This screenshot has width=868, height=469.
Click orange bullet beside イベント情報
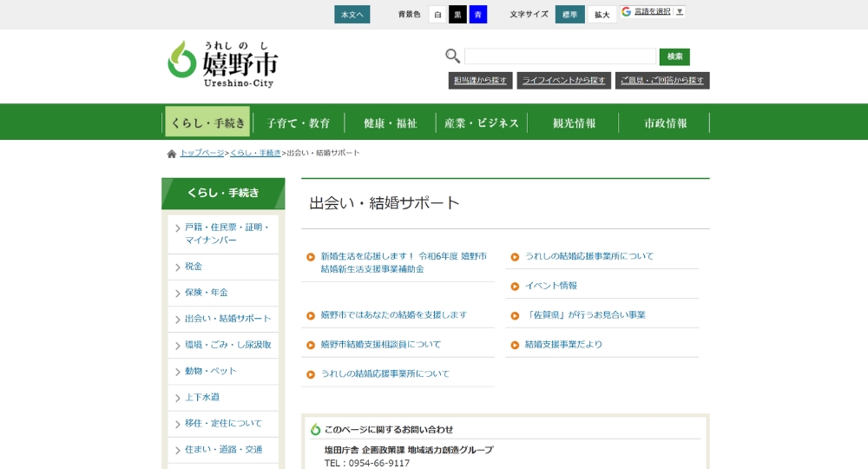[x=515, y=287]
